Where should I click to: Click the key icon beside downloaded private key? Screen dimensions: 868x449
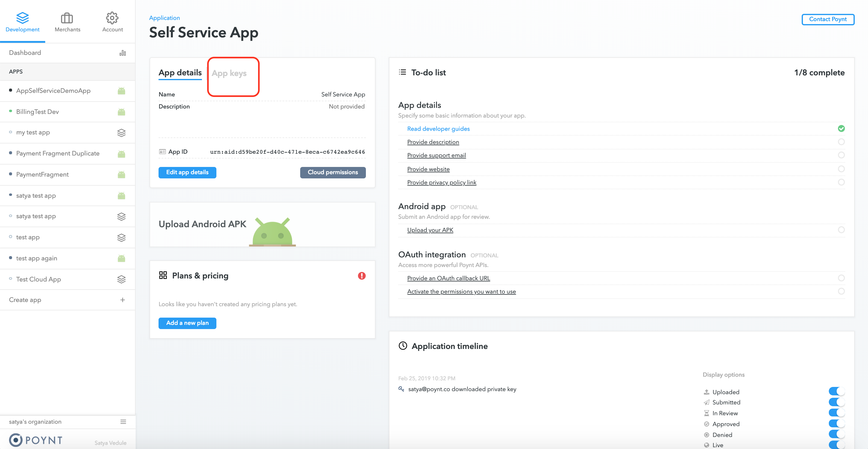401,389
